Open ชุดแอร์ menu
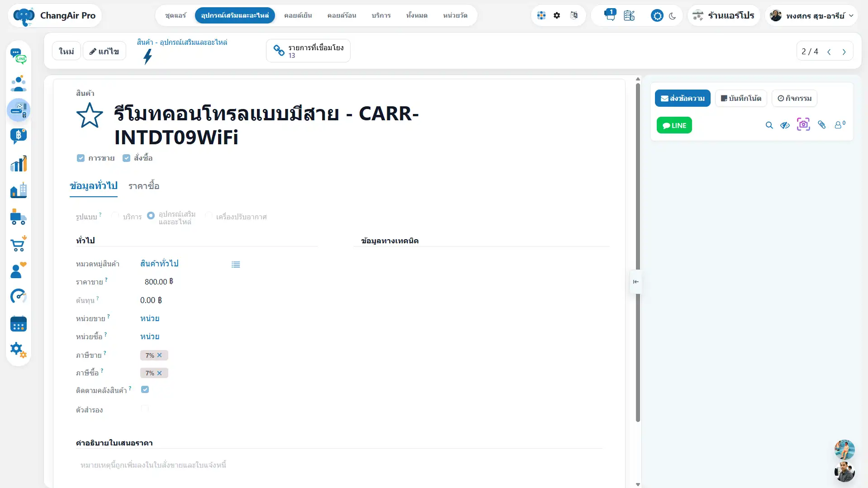 pyautogui.click(x=175, y=15)
